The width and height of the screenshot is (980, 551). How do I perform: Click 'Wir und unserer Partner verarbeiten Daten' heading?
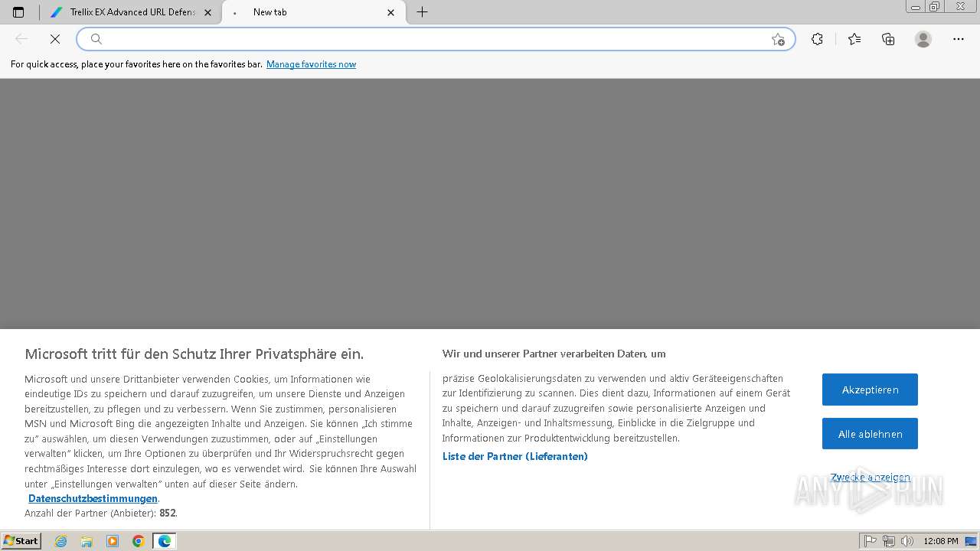(x=554, y=354)
